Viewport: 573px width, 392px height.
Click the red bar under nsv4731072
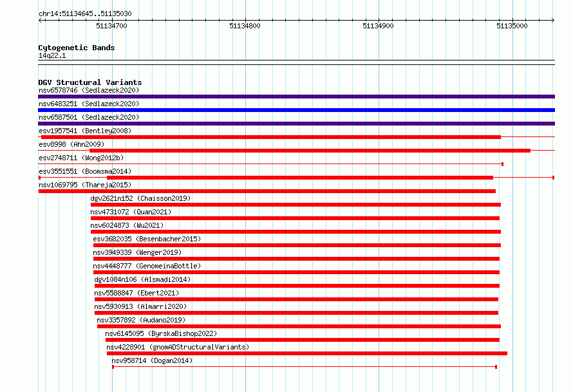pyautogui.click(x=295, y=218)
